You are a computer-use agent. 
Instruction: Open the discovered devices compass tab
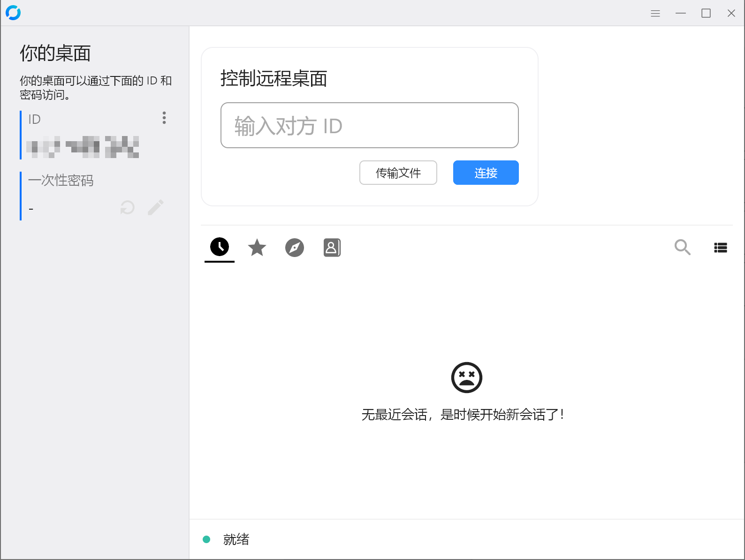295,248
